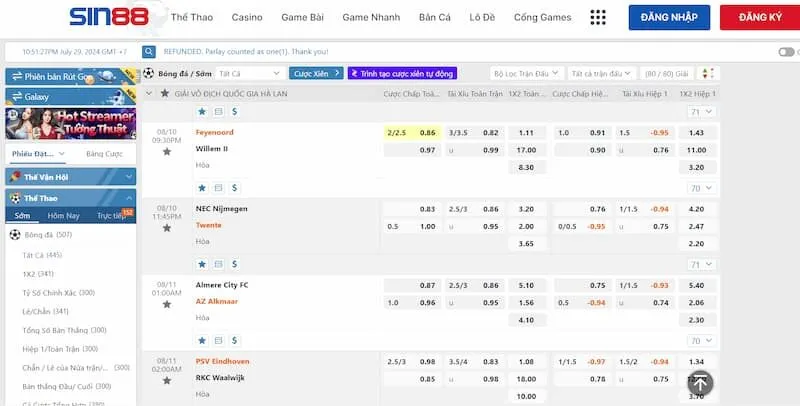
Task: Collapse the Thể Thao sidebar section
Action: click(70, 198)
